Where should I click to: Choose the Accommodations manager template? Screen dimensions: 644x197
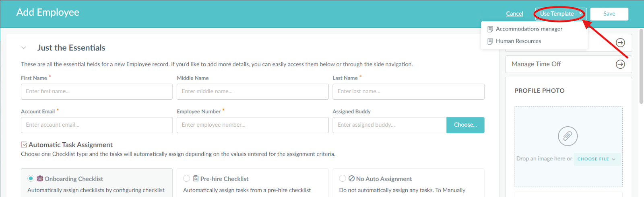click(529, 29)
